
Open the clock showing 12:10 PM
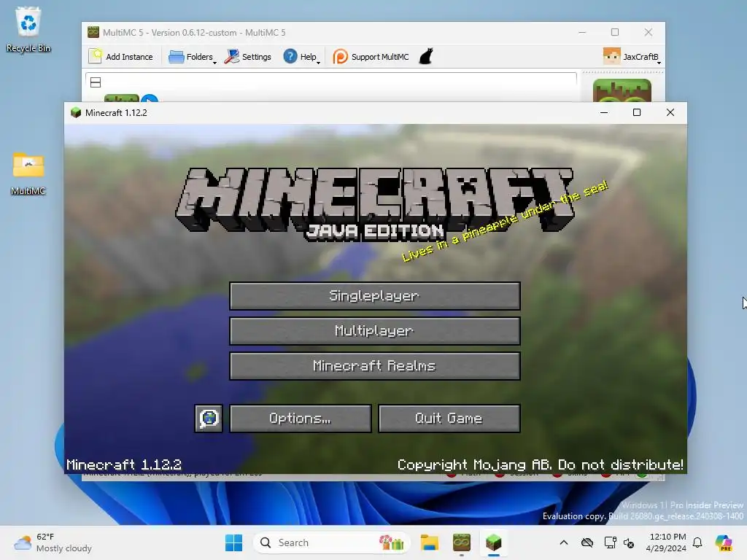666,542
